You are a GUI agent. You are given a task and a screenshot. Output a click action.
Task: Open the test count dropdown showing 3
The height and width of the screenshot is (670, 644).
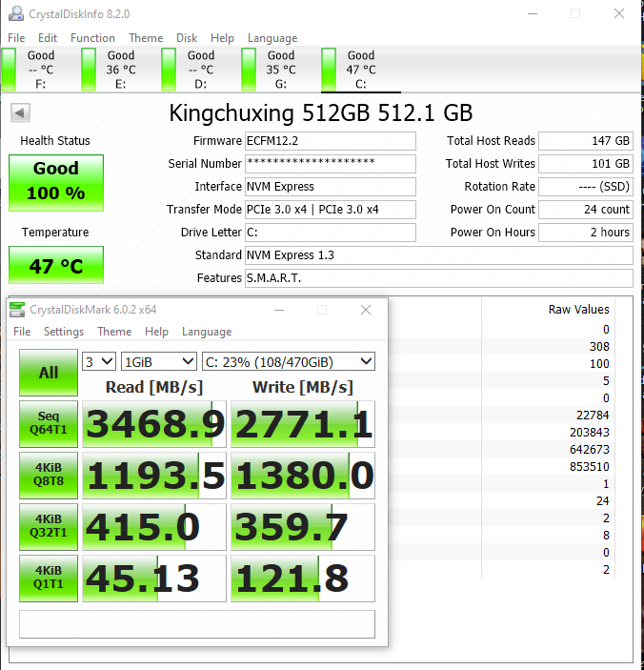coord(99,362)
